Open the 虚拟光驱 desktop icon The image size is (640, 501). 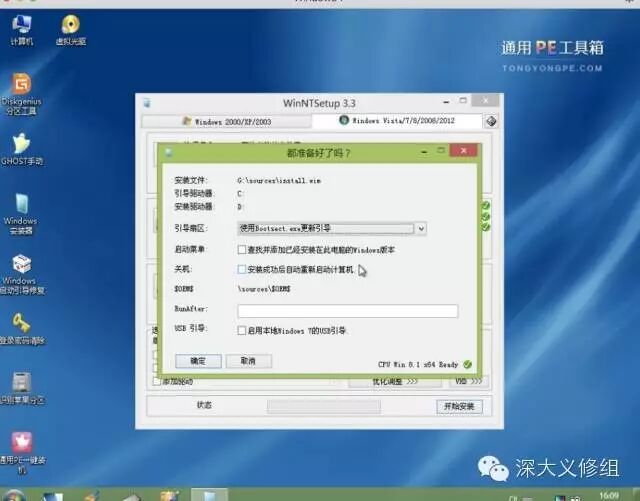coord(71,29)
